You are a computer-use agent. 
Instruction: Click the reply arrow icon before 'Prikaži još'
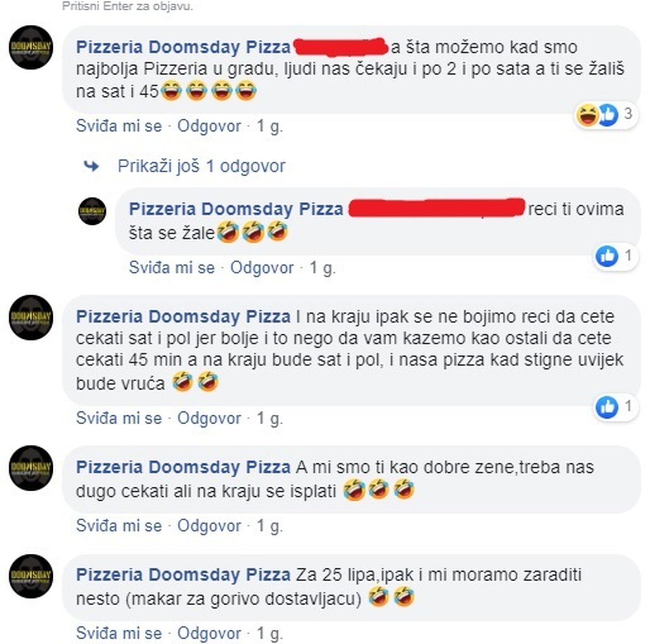click(91, 166)
